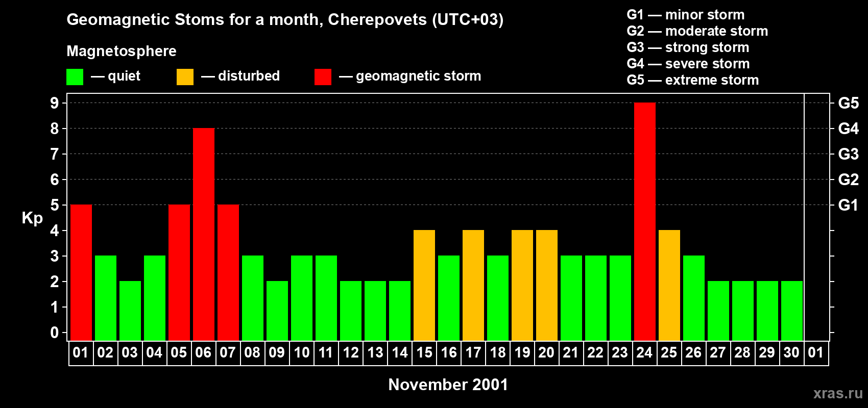The width and height of the screenshot is (868, 408).
Task: Click the Kp axis title
Action: tap(32, 218)
